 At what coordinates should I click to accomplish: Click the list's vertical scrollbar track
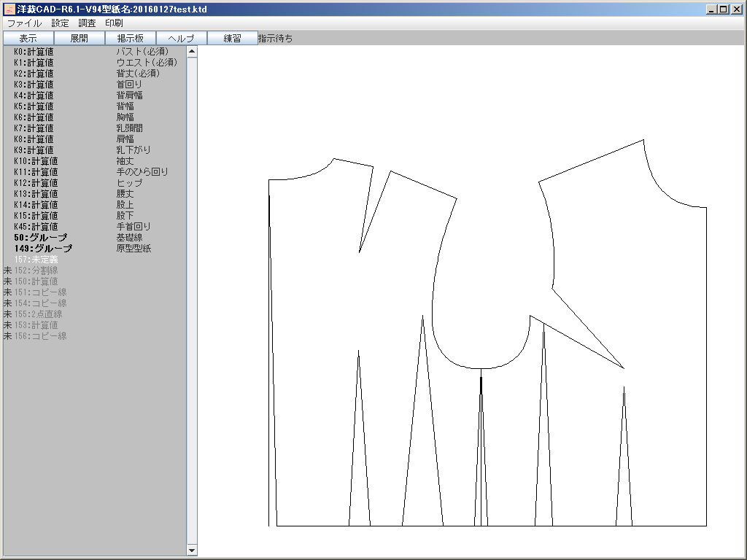[x=192, y=301]
